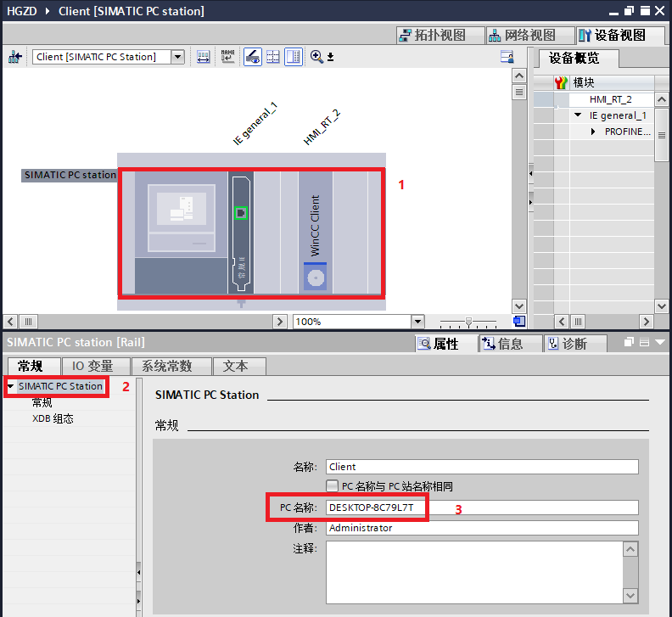Click the NAME show module labels icon
Screen dimensions: 672x617
[x=227, y=57]
